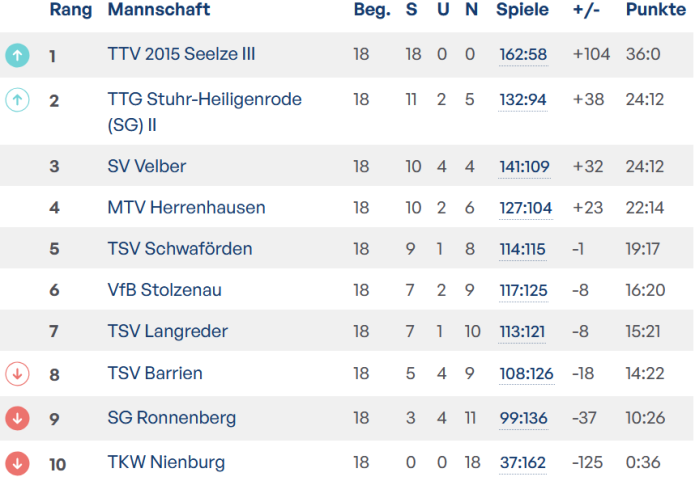This screenshot has width=695, height=481.
Task: Open the TTG Stuhr-Heiligenrode (SG) II team link
Action: [x=204, y=112]
